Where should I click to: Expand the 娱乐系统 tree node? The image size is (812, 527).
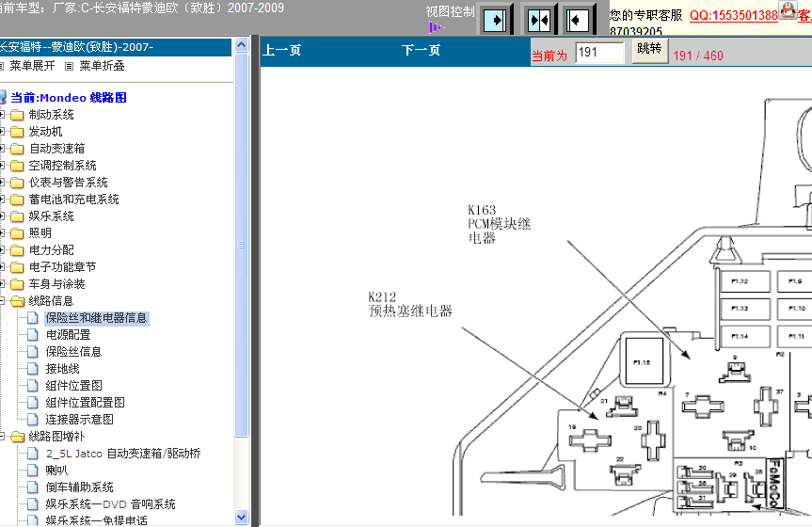tap(2, 216)
